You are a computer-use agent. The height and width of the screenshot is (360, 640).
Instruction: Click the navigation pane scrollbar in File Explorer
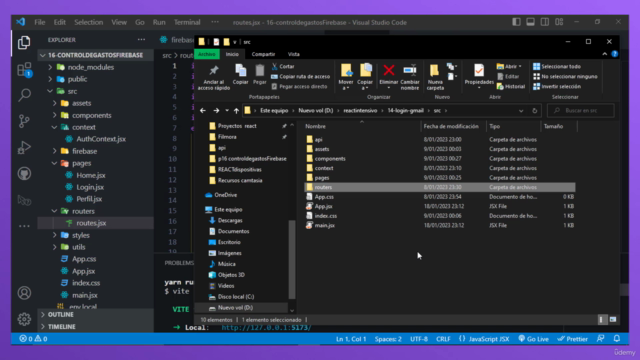click(292, 259)
